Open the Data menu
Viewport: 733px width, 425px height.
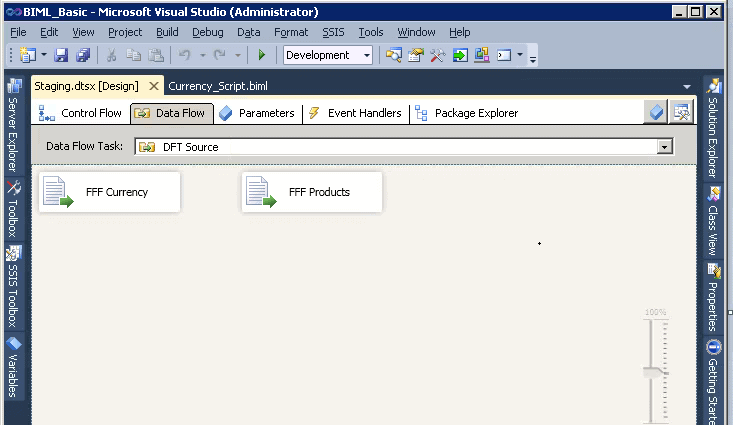pos(248,32)
